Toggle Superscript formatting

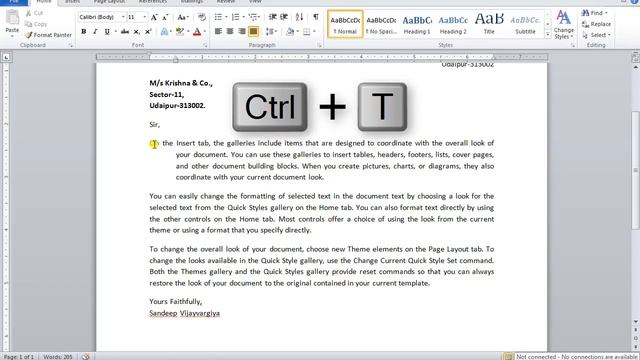click(x=148, y=31)
